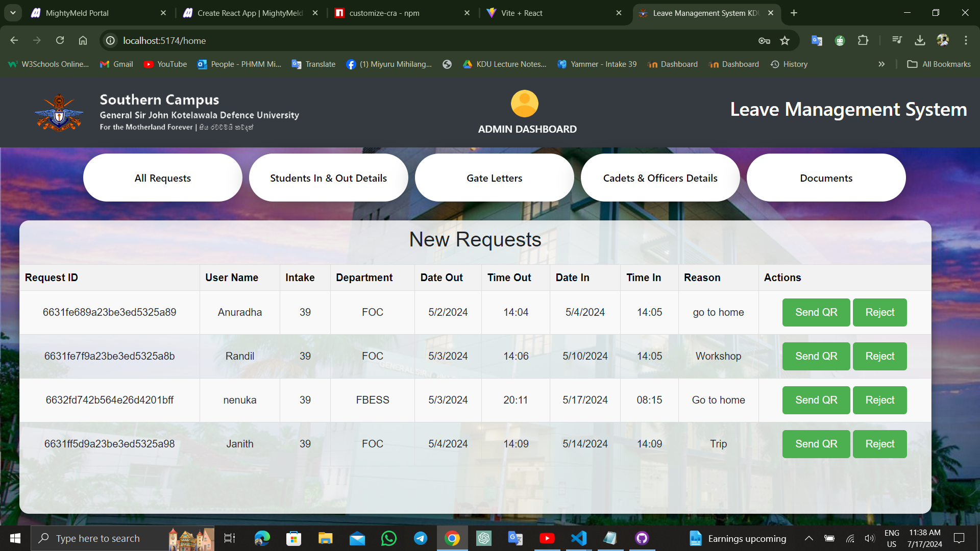Viewport: 980px width, 551px height.
Task: Open WhatsApp from the taskbar
Action: [389, 538]
